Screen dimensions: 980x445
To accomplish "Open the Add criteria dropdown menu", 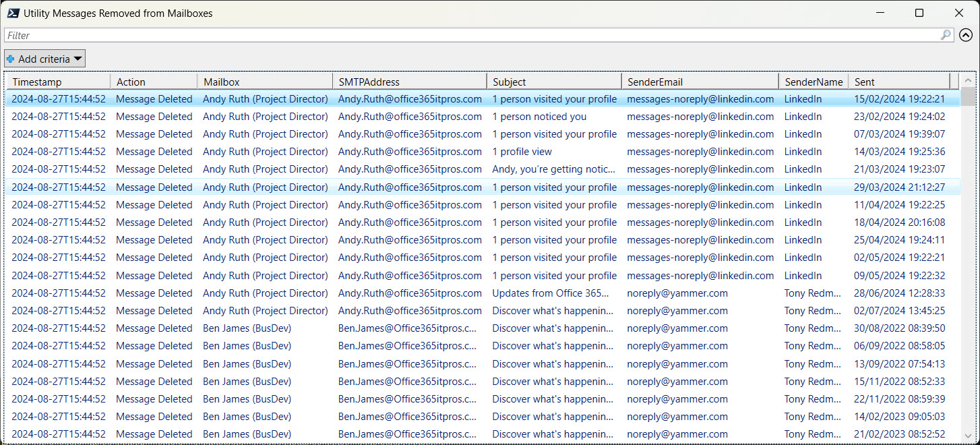I will (x=78, y=58).
